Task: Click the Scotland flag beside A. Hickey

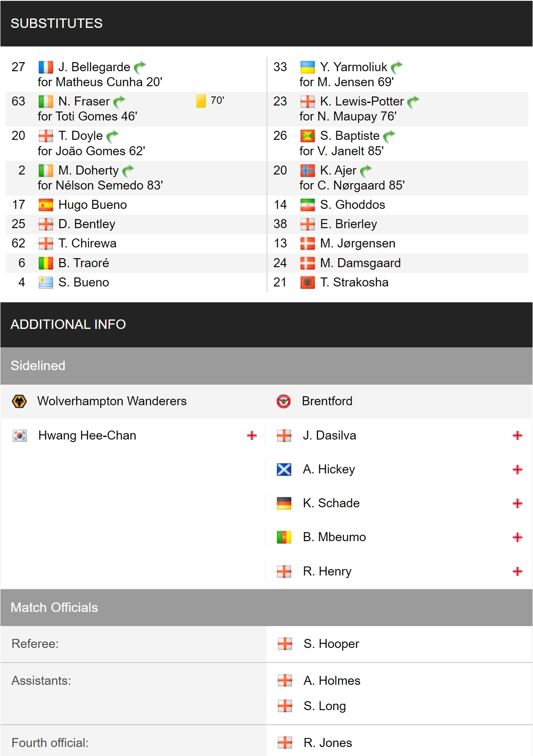Action: point(284,470)
